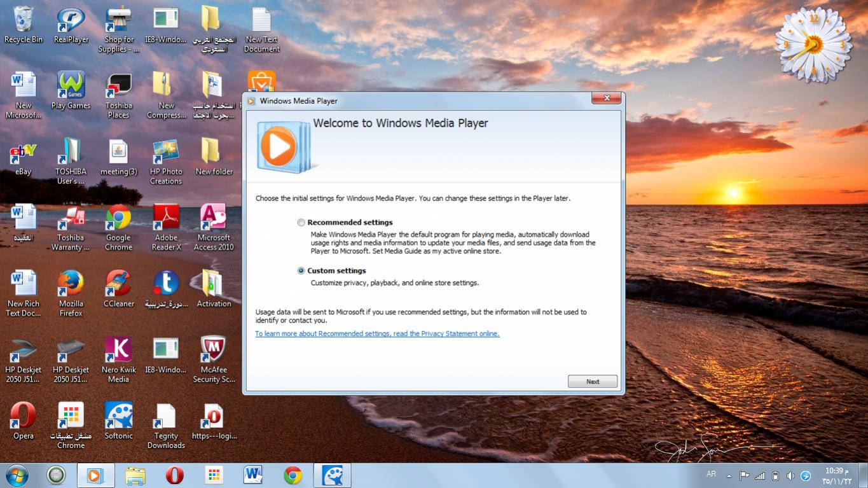The height and width of the screenshot is (488, 868).
Task: Click the Opera icon in the taskbar
Action: (x=174, y=475)
